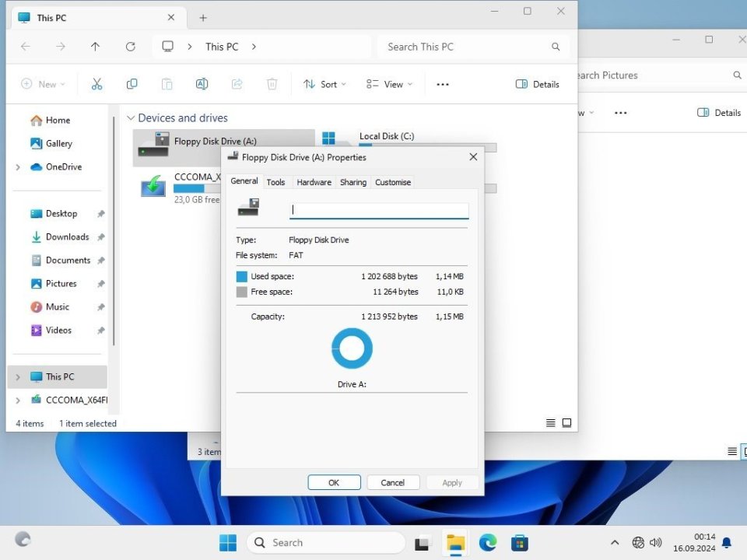This screenshot has width=747, height=560.
Task: Open the Sharing tab
Action: (x=352, y=182)
